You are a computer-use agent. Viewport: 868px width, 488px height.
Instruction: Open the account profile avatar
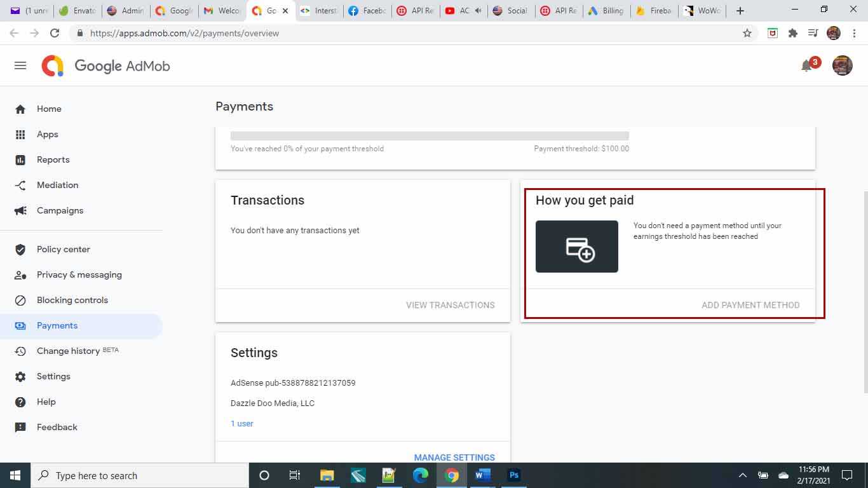coord(842,65)
